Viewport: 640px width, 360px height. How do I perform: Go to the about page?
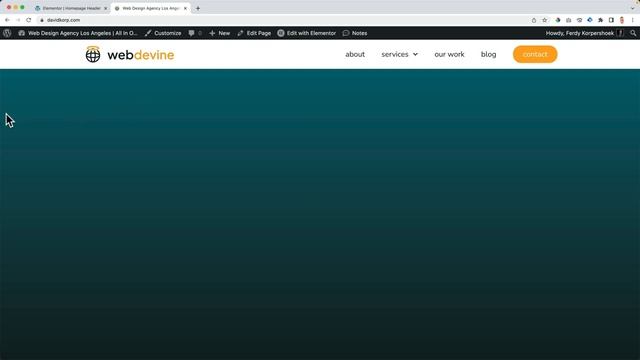pyautogui.click(x=355, y=54)
